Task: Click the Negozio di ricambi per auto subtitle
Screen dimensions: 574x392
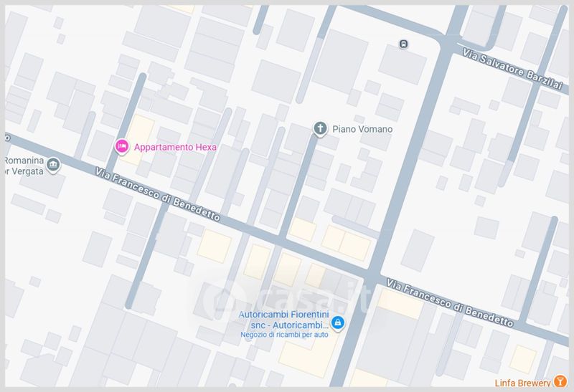Action: [x=284, y=334]
